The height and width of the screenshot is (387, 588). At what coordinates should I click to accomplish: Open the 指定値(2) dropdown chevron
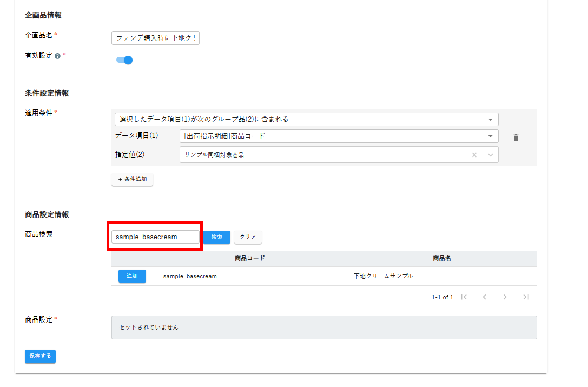(x=491, y=155)
